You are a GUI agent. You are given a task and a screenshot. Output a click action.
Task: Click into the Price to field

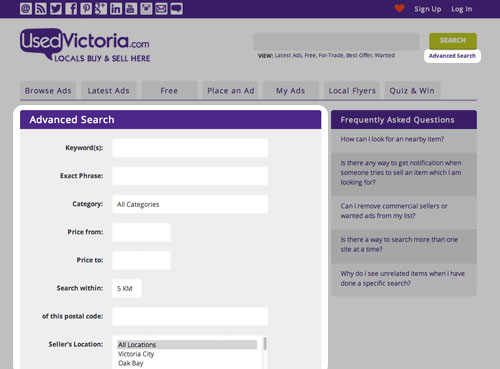[x=141, y=260]
